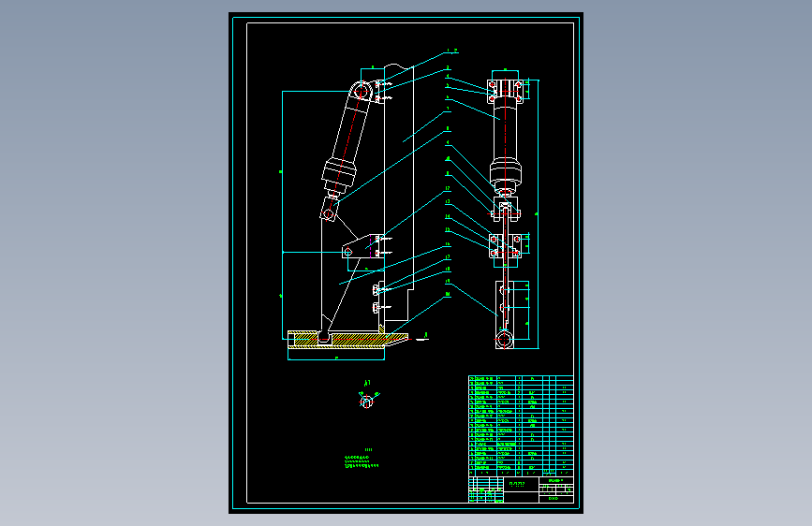Click balloon number 15 leader label
Screen dimensions: 812x526
coord(448,230)
